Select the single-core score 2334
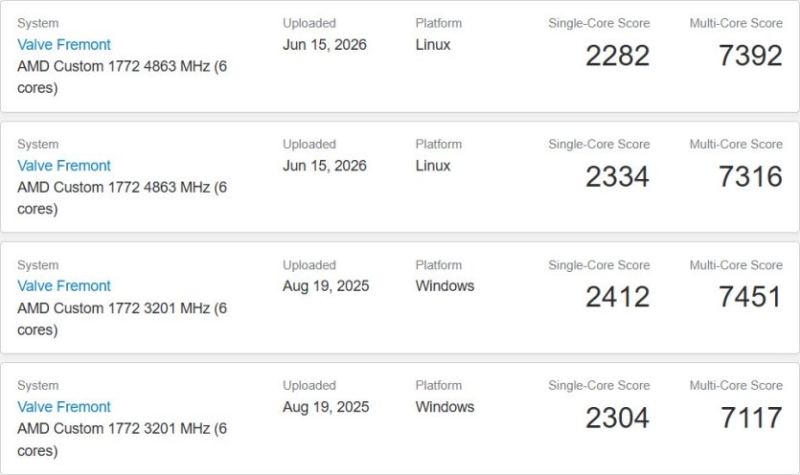The image size is (800, 475). click(617, 176)
